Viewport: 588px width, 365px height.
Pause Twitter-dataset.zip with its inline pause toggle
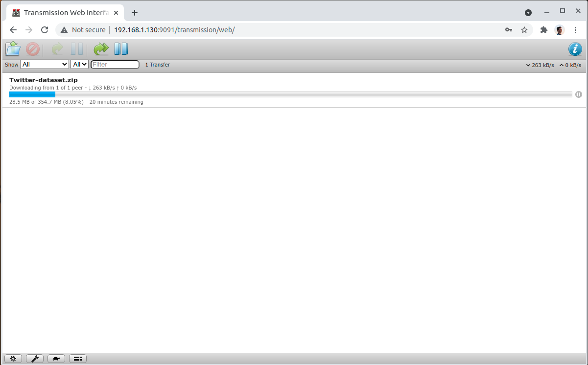(x=579, y=94)
